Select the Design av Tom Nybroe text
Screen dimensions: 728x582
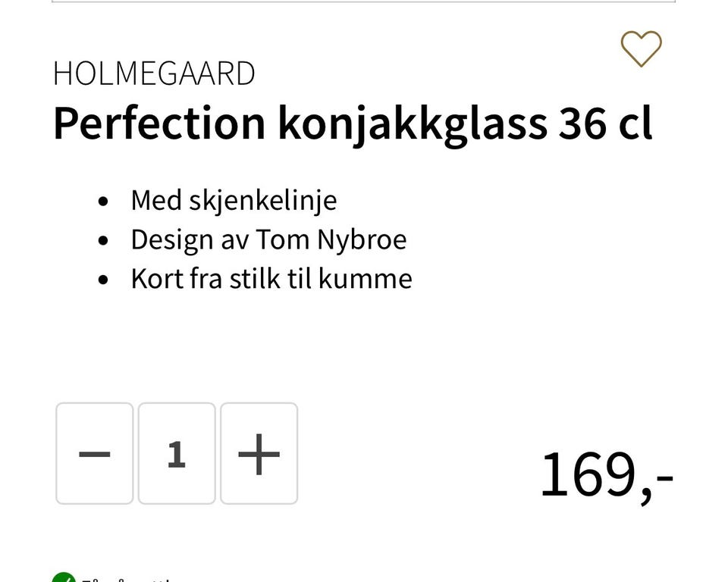pos(268,240)
